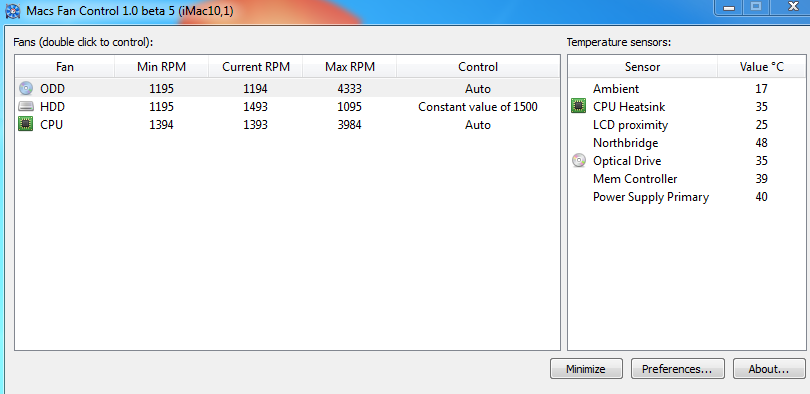The height and width of the screenshot is (394, 810).
Task: Click the Value °C column header
Action: tap(761, 67)
